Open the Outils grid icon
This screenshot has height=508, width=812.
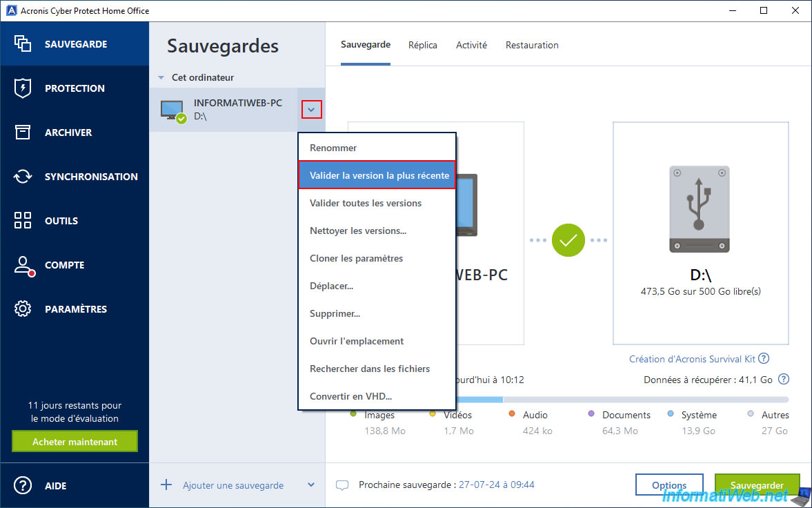23,221
